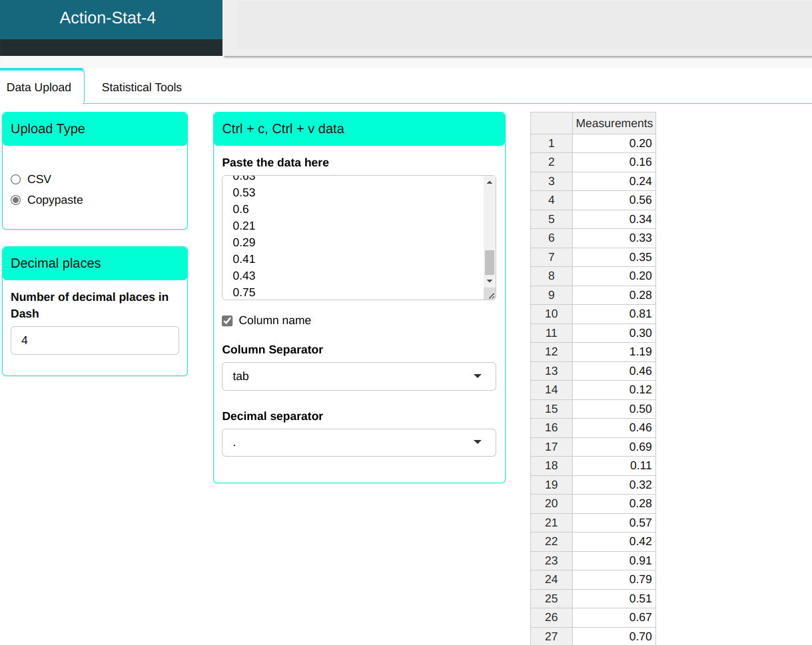Click the Measurements column header
Viewport: 812px width, 645px height.
pos(613,123)
